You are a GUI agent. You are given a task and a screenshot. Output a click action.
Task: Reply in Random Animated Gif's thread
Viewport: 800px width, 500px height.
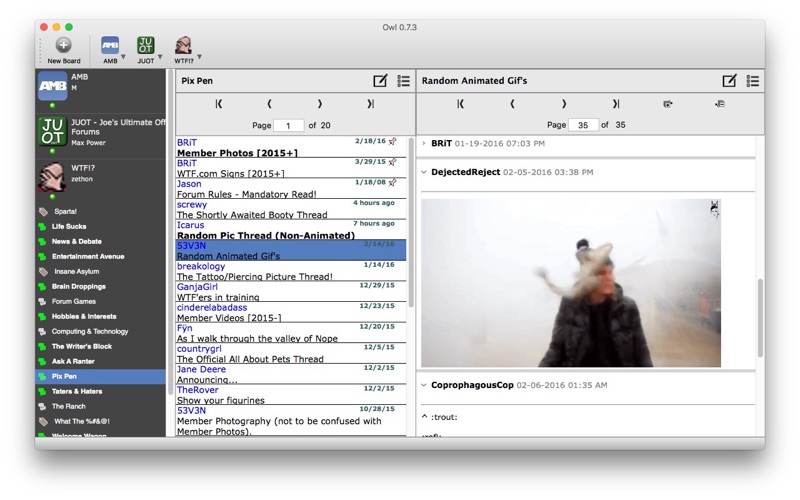point(730,81)
